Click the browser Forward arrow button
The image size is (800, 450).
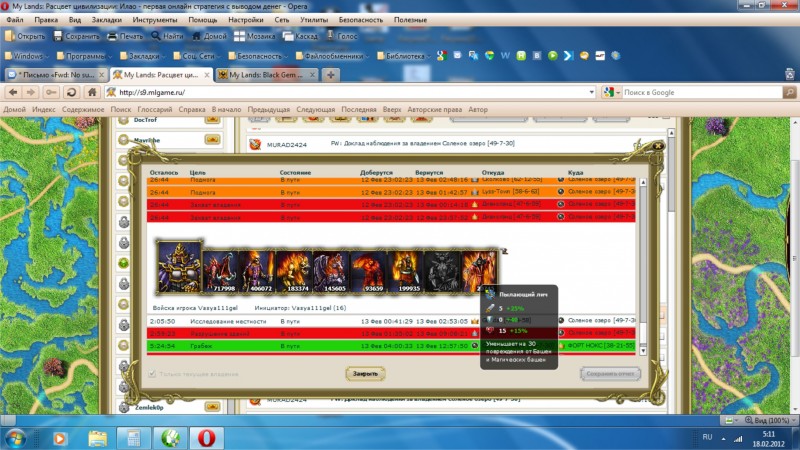click(x=31, y=92)
